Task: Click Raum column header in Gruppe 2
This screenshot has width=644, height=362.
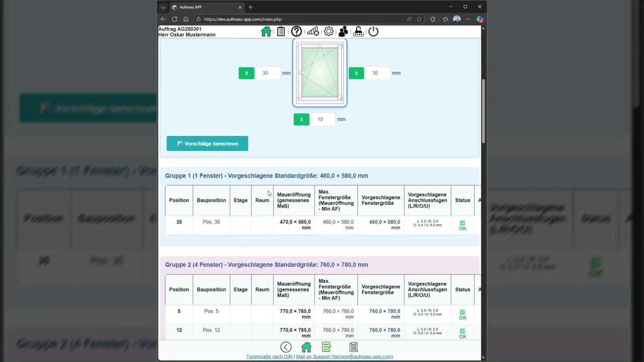Action: point(262,290)
